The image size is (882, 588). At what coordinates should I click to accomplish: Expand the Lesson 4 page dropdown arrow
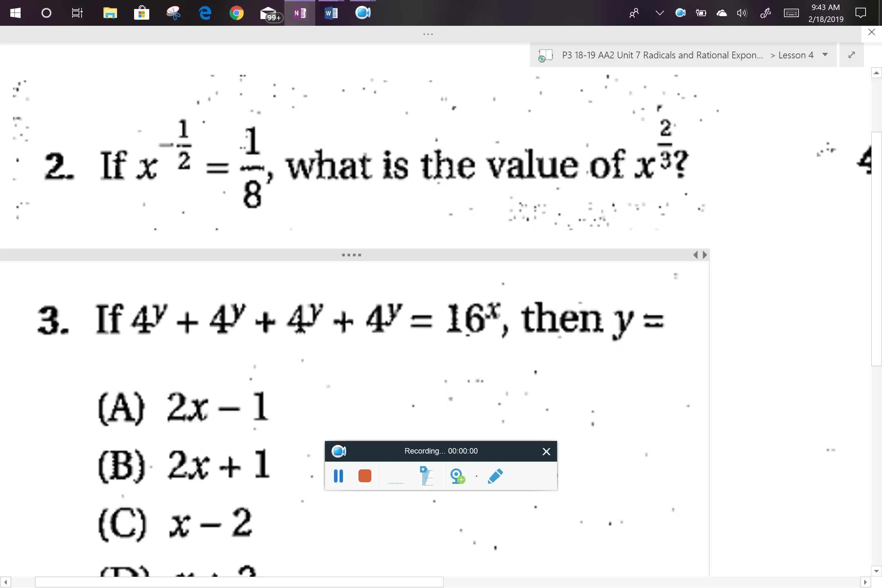[825, 55]
